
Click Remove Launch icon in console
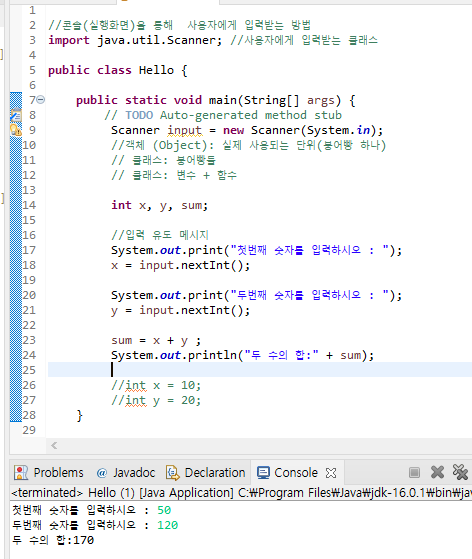click(x=437, y=472)
